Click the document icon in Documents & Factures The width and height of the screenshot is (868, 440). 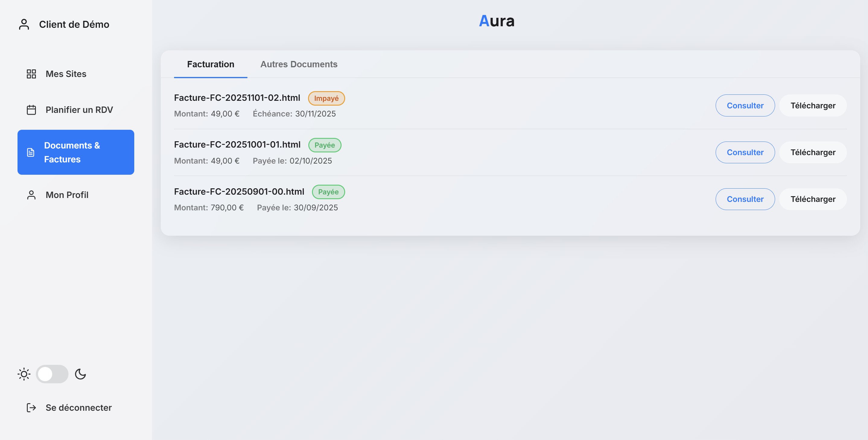[30, 152]
